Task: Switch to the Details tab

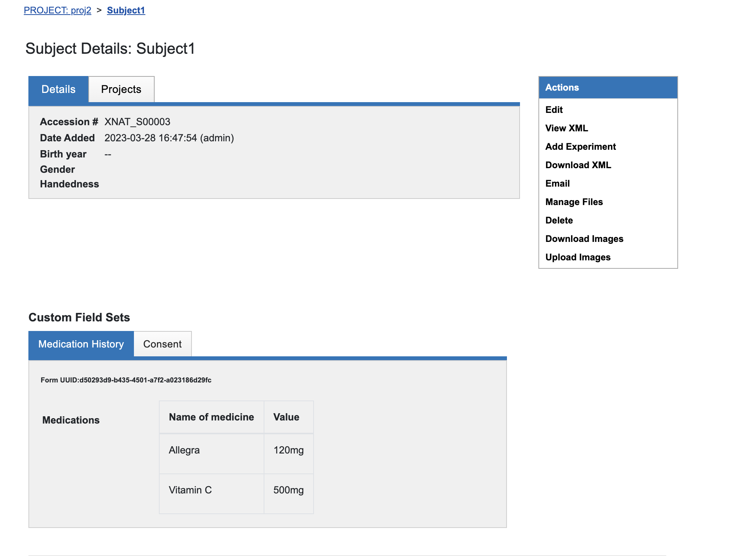Action: pyautogui.click(x=58, y=89)
